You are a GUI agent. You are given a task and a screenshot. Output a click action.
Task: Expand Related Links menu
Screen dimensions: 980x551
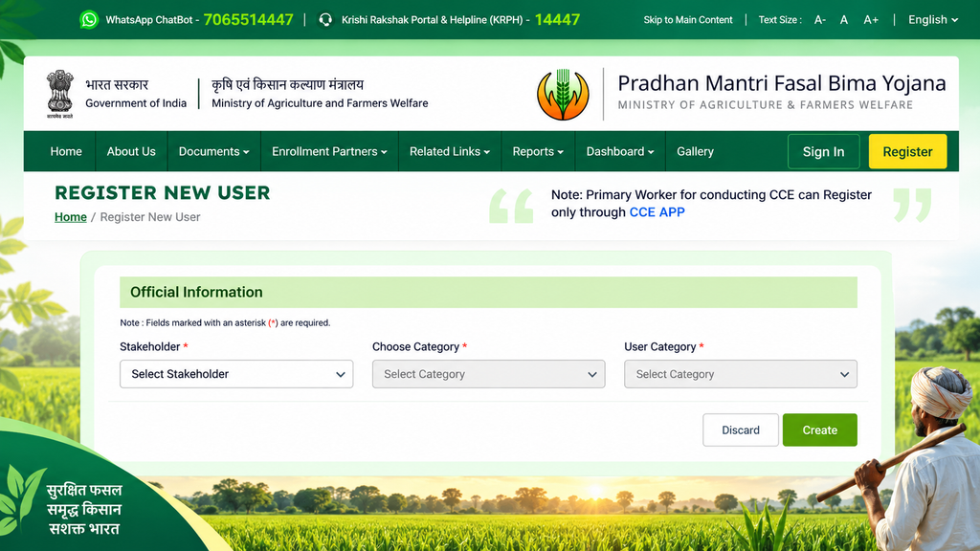click(450, 151)
